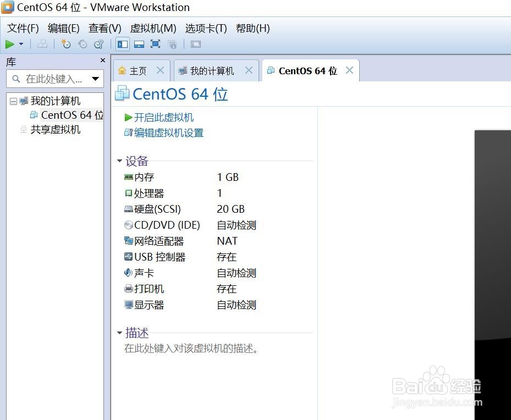The image size is (511, 420).
Task: Open the dropdown arrow next to the power button
Action: pyautogui.click(x=20, y=44)
